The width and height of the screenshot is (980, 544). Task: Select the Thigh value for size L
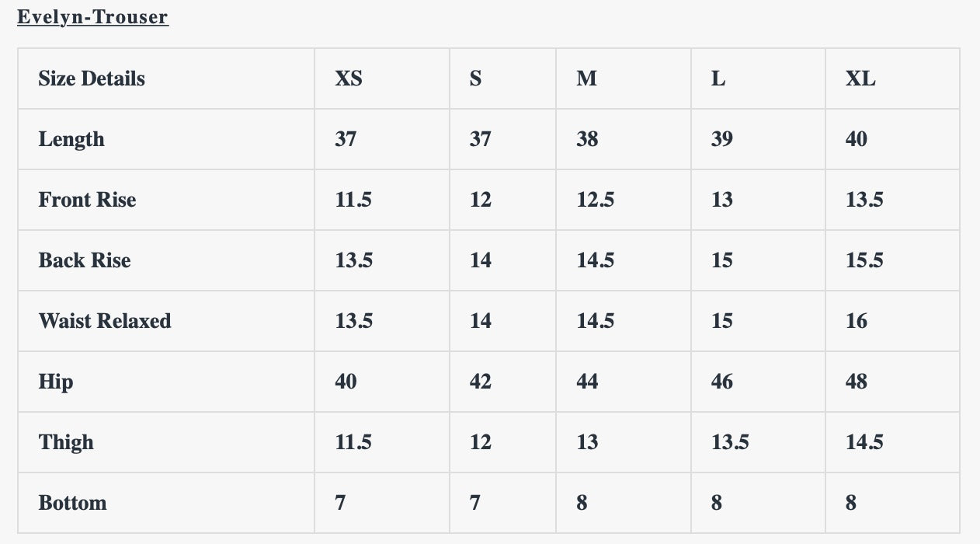(730, 442)
